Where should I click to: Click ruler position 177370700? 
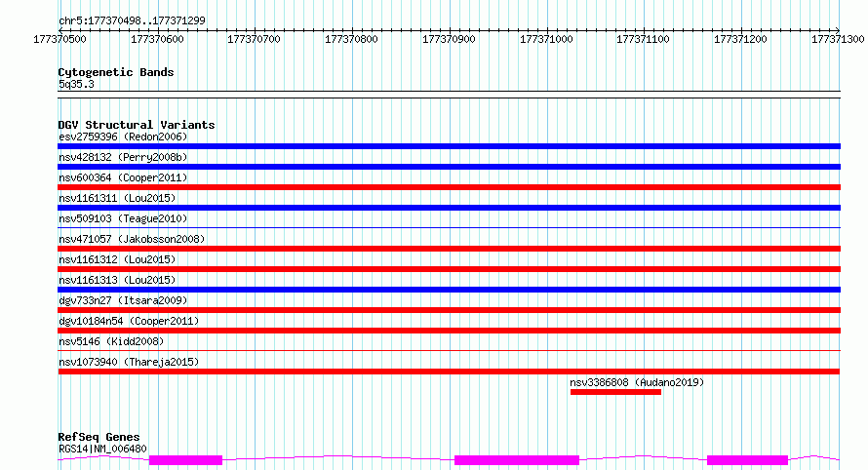coord(255,39)
